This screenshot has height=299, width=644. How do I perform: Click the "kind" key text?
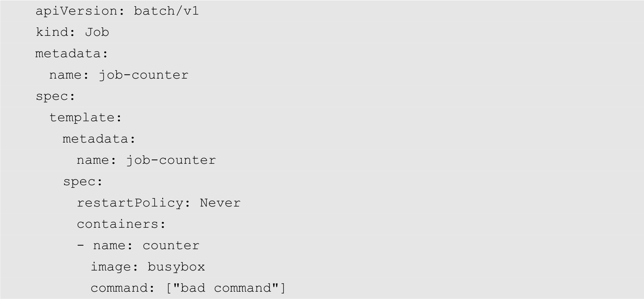(x=52, y=32)
